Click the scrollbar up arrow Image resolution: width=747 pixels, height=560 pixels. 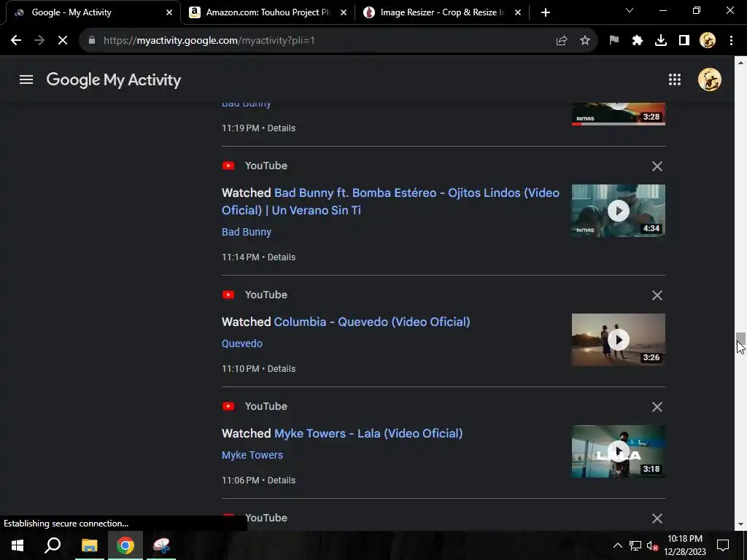coord(740,63)
